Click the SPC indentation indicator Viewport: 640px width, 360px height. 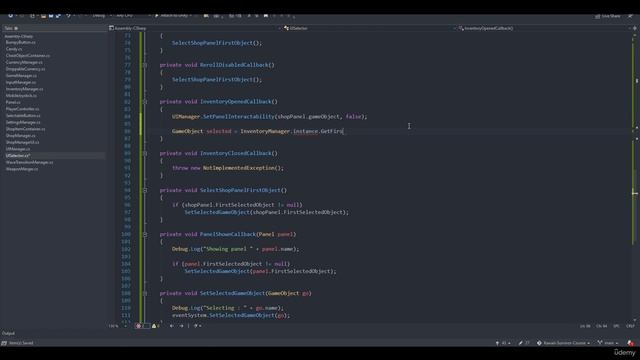616,326
